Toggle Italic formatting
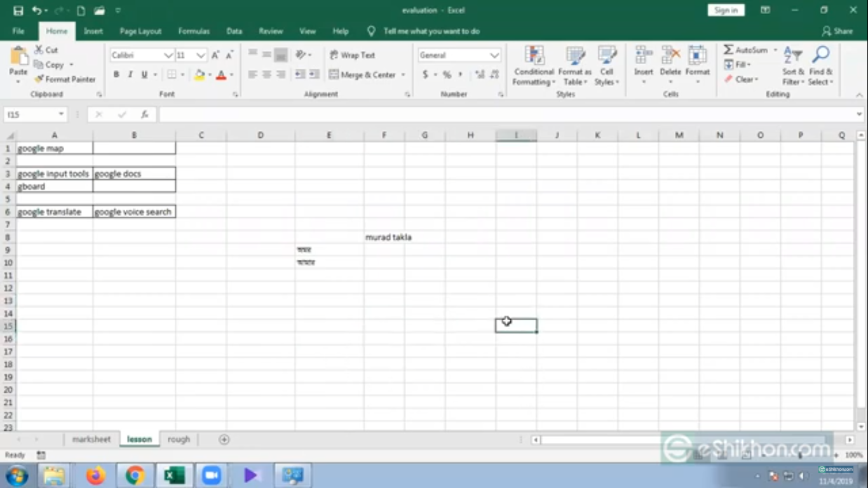 tap(130, 75)
